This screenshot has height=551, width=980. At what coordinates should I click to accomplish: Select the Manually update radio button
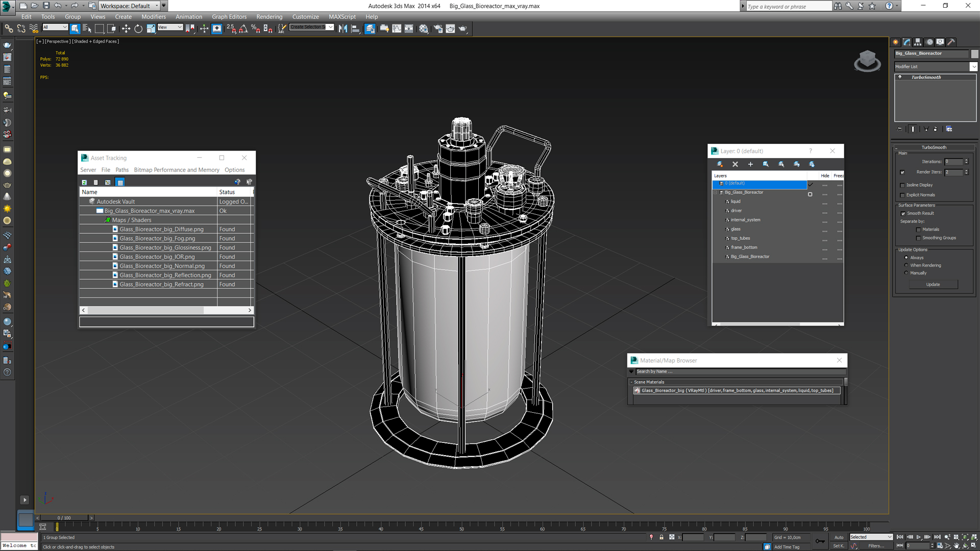click(x=906, y=273)
